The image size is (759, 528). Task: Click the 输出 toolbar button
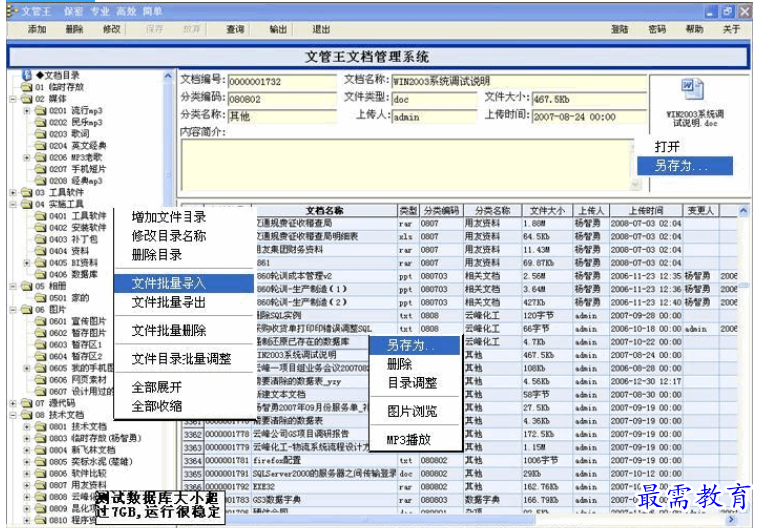coord(278,30)
